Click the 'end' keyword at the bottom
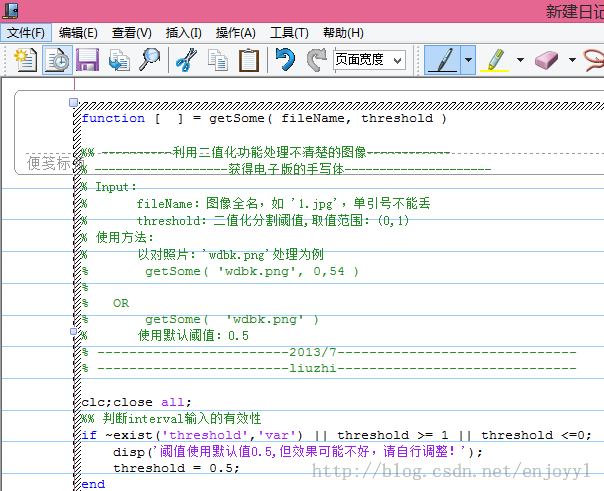604x491 pixels. tap(93, 484)
